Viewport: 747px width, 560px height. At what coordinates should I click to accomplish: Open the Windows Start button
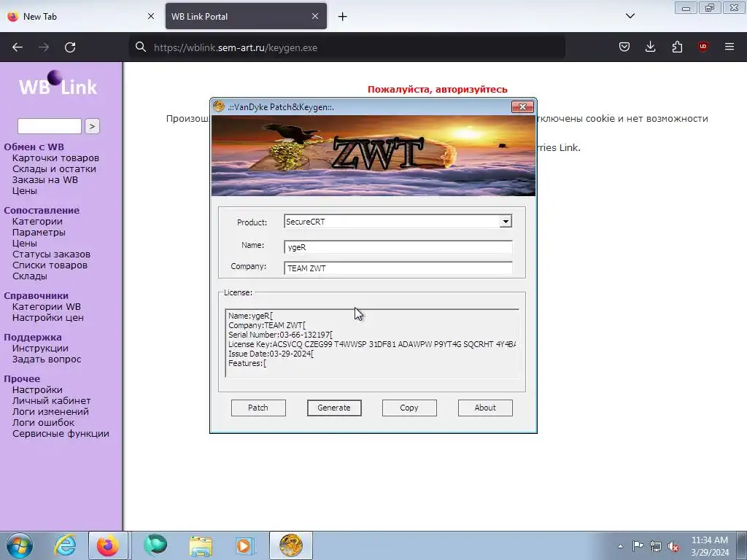pos(20,545)
